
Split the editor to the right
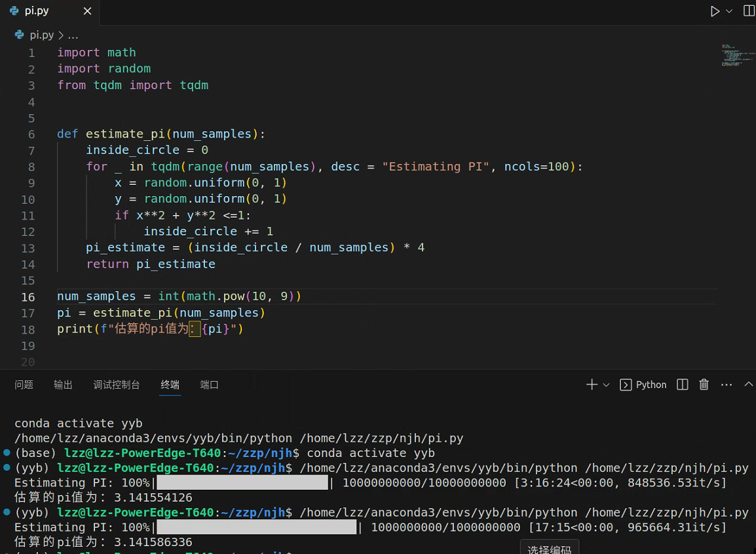(x=749, y=11)
